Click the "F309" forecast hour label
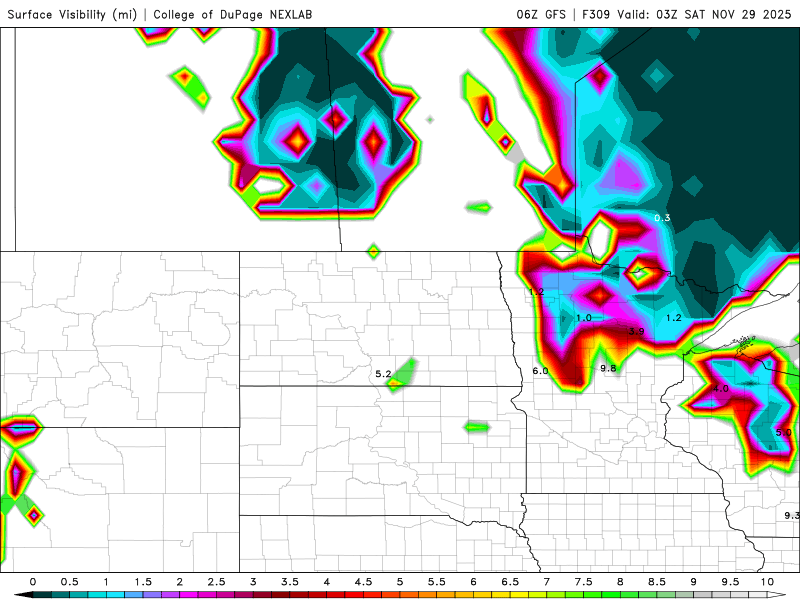The image size is (800, 600). (596, 14)
